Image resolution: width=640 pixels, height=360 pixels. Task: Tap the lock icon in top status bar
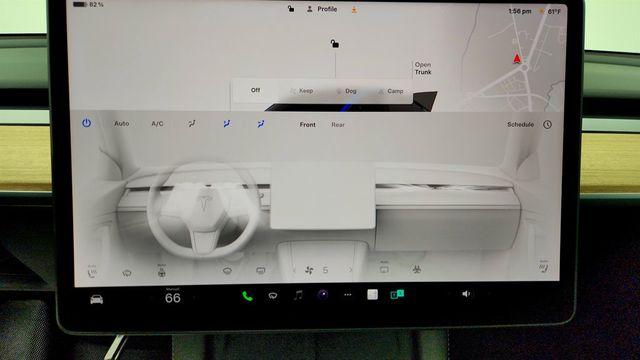pyautogui.click(x=291, y=9)
